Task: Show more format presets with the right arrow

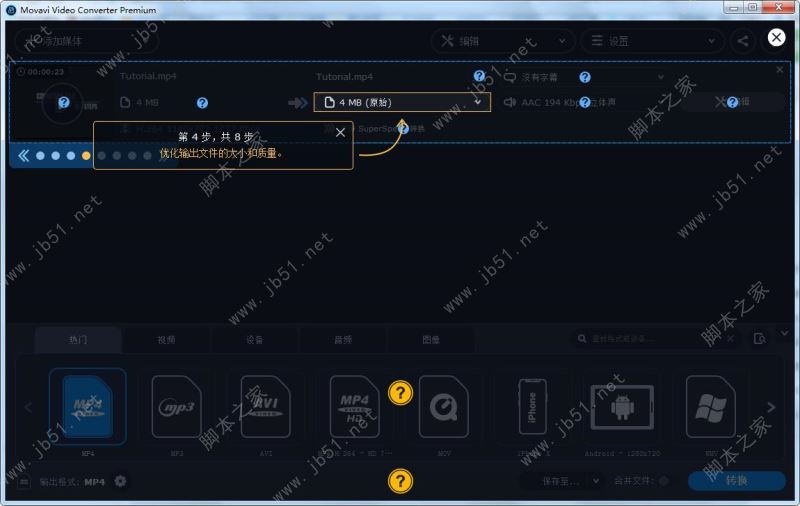Action: coord(771,407)
